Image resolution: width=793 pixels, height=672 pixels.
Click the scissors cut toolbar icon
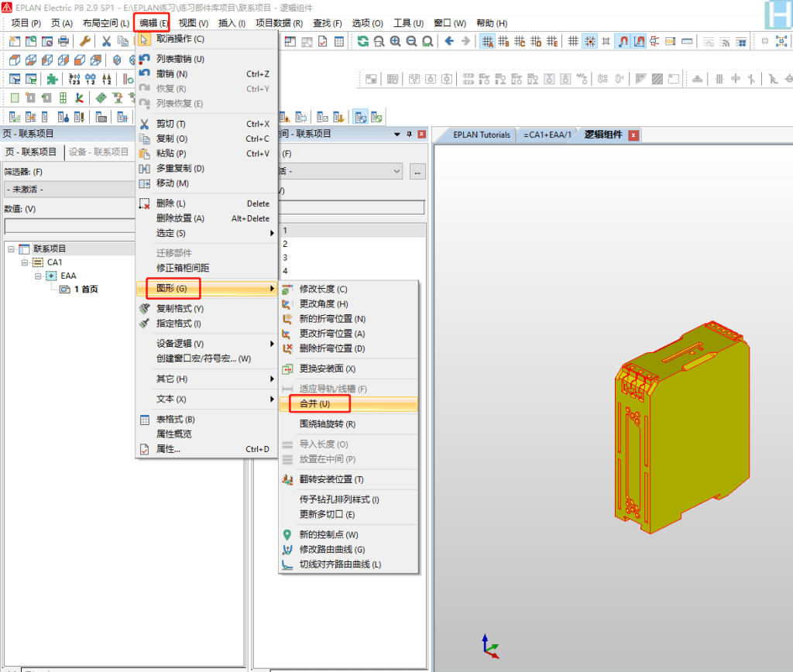(x=106, y=41)
